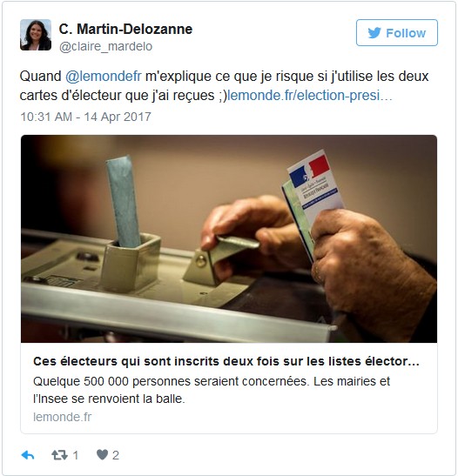This screenshot has width=458, height=476.
Task: Open C. Martin-Delozanne's profile avatar
Action: 36,35
